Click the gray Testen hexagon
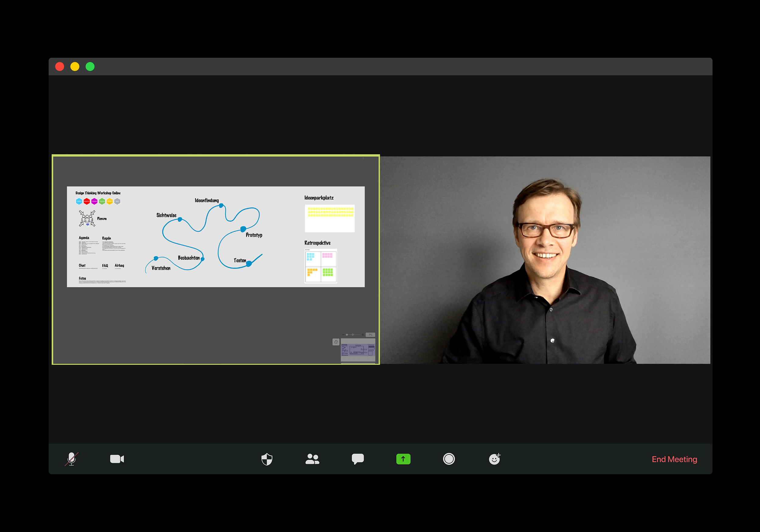Screen dimensions: 760x532 [x=117, y=201]
